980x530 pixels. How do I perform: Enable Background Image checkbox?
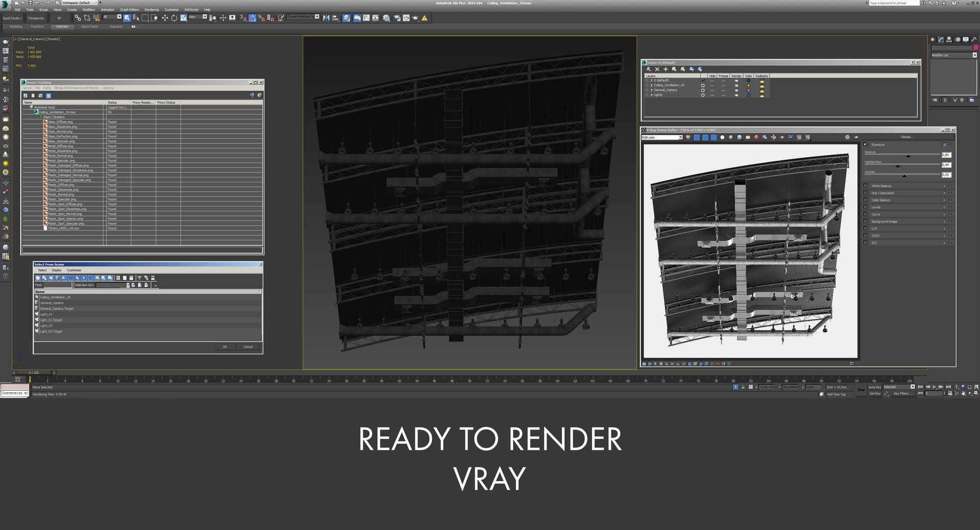(865, 221)
